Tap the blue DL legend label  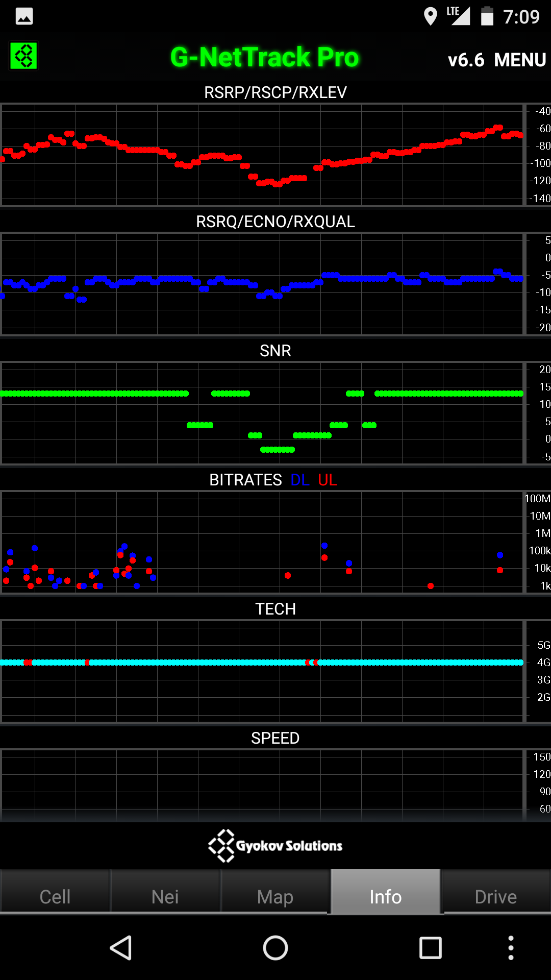(300, 480)
